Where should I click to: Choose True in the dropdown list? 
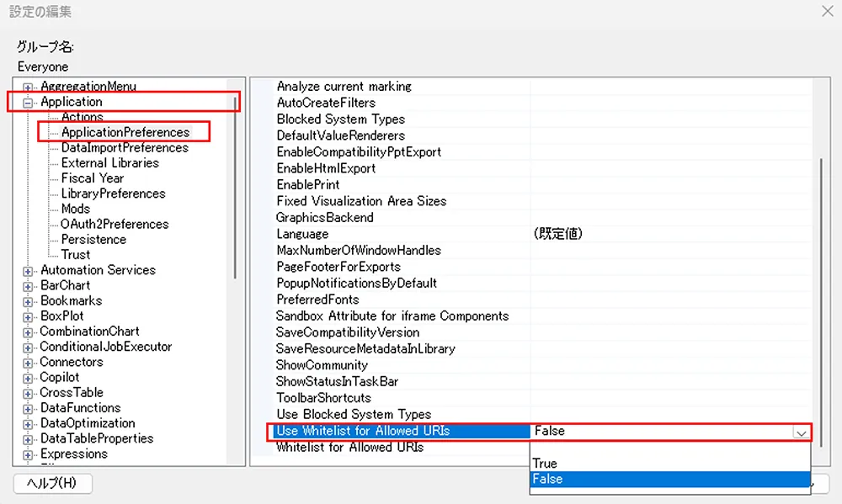(x=545, y=464)
